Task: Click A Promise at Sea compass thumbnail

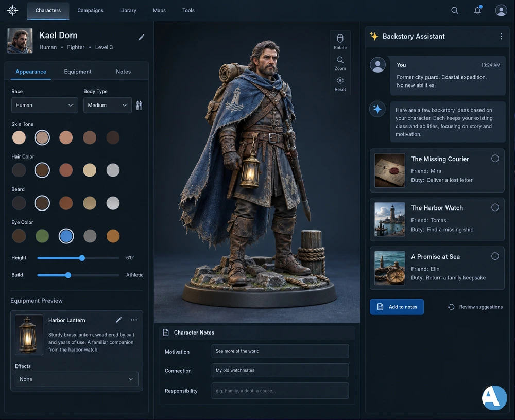Action: pos(389,268)
